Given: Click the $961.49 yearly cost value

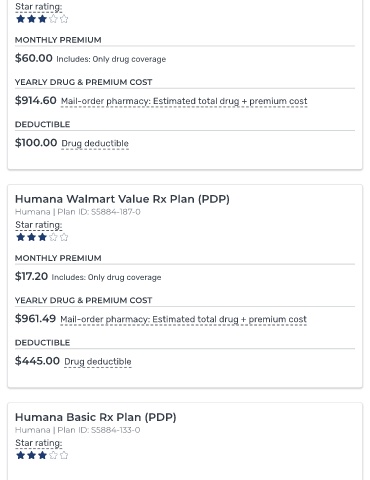Looking at the screenshot, I should tap(35, 319).
